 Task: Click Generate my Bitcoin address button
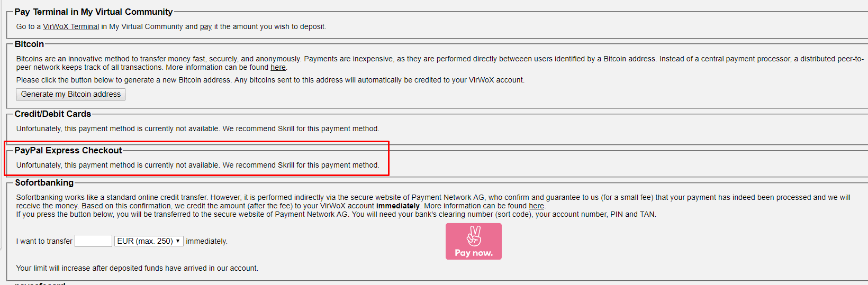(71, 94)
